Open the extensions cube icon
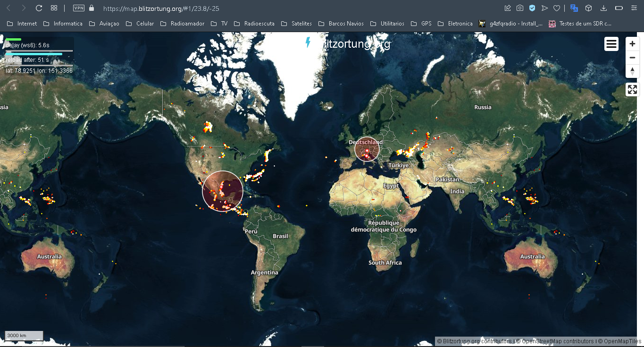 pos(588,8)
